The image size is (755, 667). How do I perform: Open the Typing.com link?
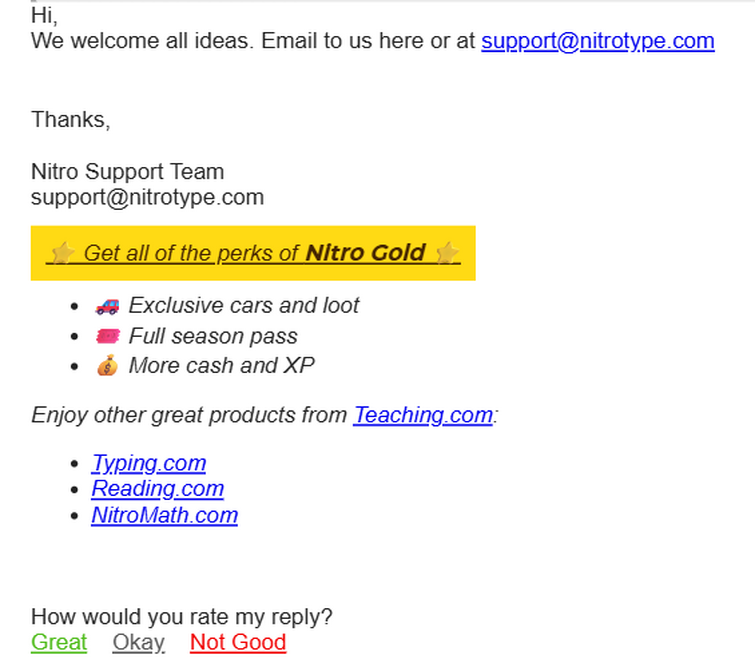(149, 463)
